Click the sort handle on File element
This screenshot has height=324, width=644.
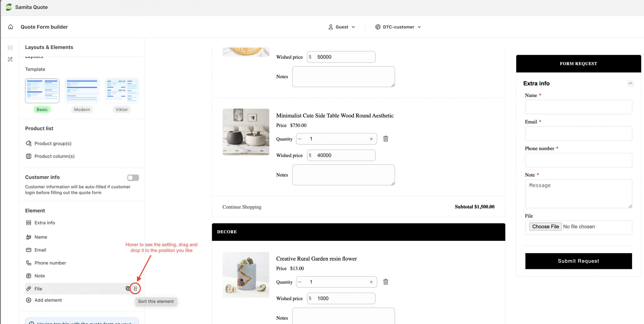click(135, 289)
